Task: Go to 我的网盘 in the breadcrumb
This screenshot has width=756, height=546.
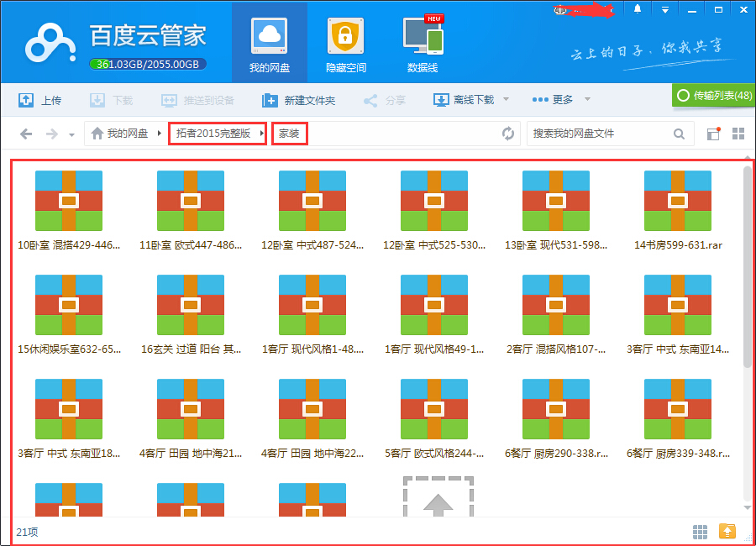Action: (119, 133)
